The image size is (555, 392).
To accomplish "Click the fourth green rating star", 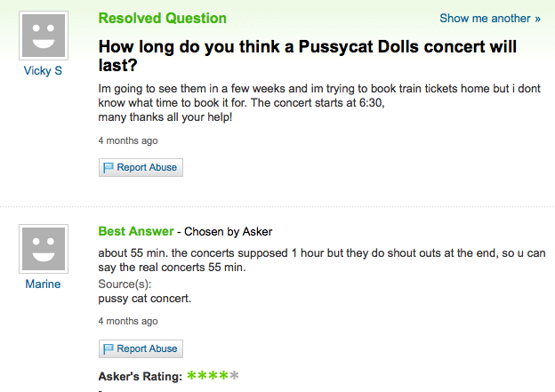I will click(223, 375).
